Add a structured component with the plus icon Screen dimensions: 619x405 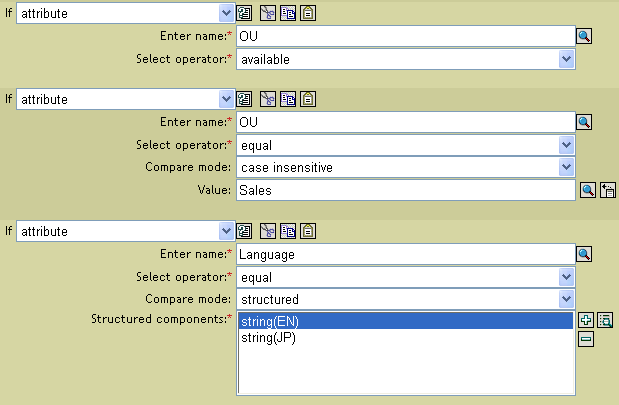[586, 321]
